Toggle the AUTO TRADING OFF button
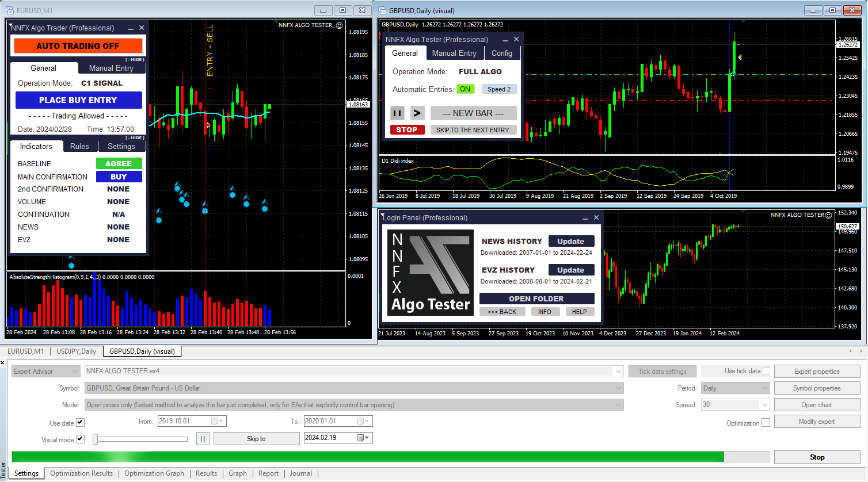This screenshot has width=868, height=482. point(78,46)
